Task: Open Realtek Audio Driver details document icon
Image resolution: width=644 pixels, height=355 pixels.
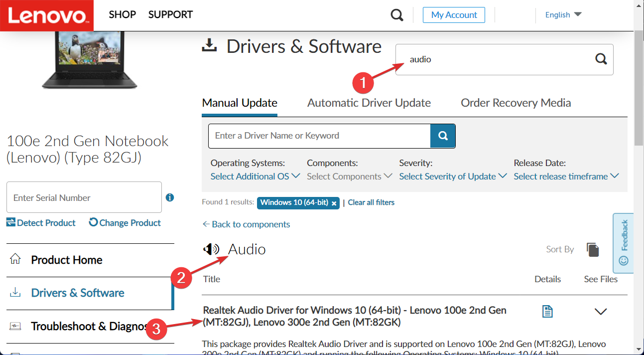Action: pos(547,312)
